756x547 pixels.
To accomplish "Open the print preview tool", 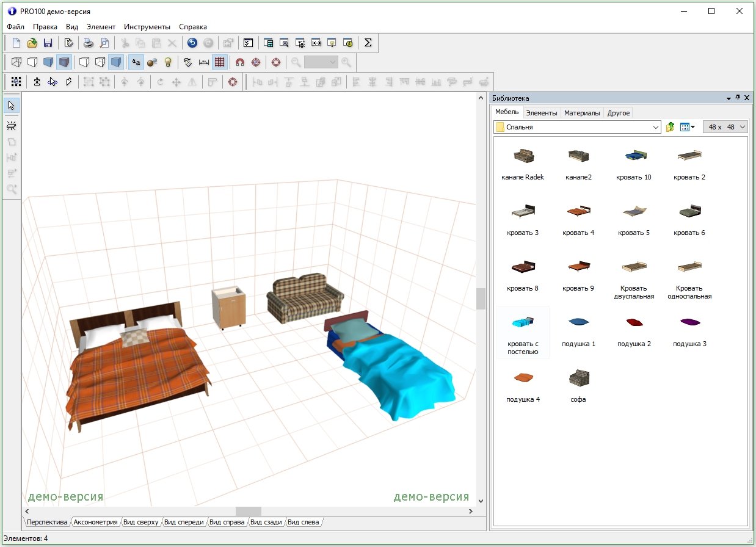I will point(104,43).
